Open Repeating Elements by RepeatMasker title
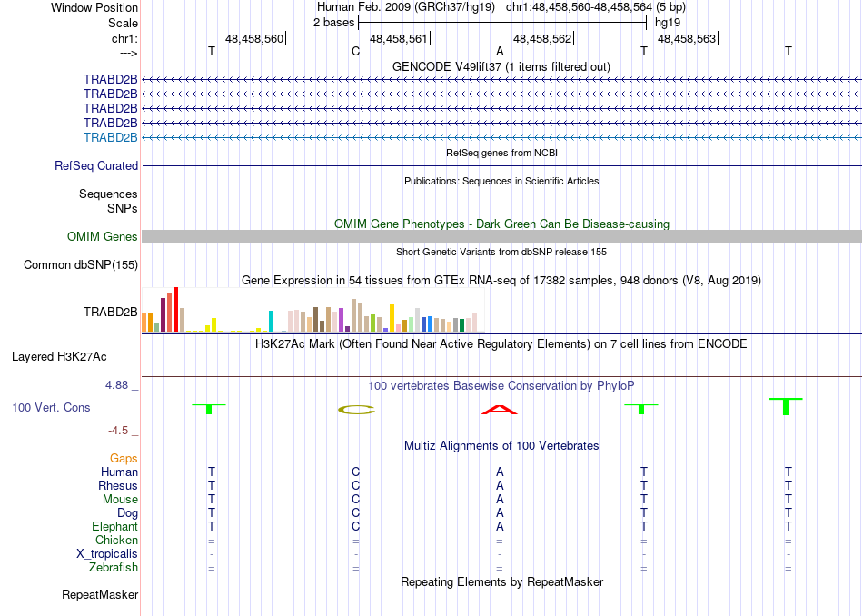Viewport: 863px width, 616px height. point(502,581)
